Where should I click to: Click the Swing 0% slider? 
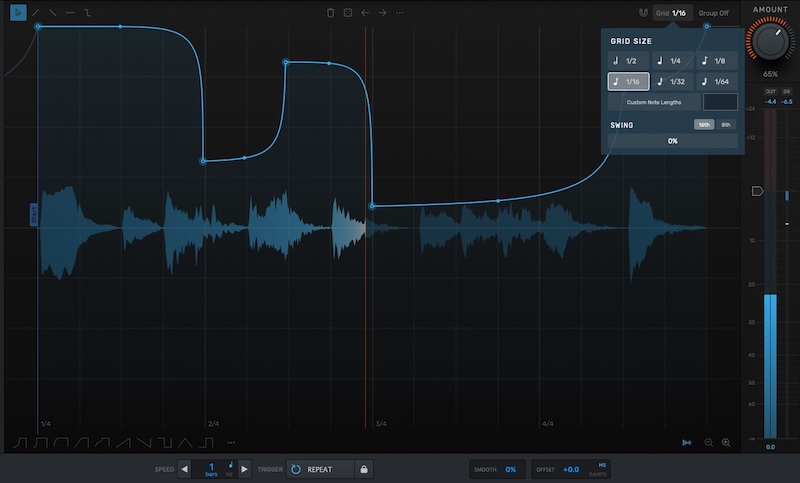coord(672,141)
